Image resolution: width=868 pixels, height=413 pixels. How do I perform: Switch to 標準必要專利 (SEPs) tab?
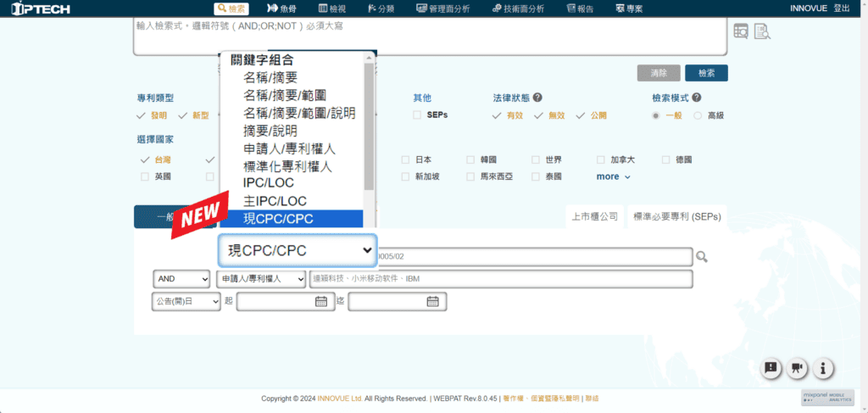pos(676,217)
